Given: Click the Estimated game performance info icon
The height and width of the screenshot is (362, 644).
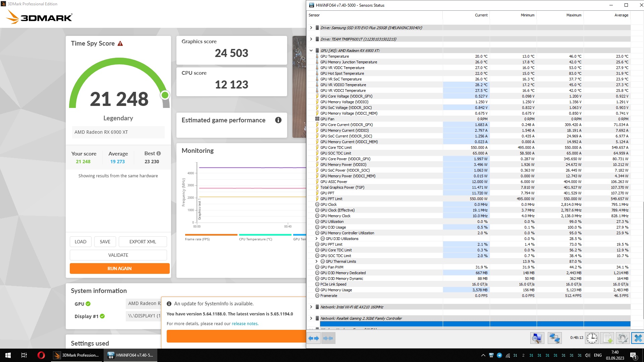Looking at the screenshot, I should pyautogui.click(x=278, y=120).
